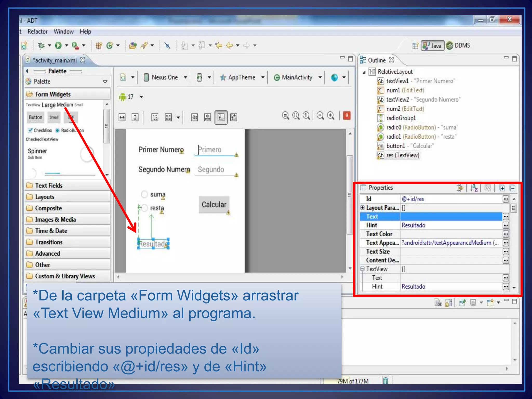Click the Primero edit text field
Image resolution: width=532 pixels, height=399 pixels.
coord(216,150)
